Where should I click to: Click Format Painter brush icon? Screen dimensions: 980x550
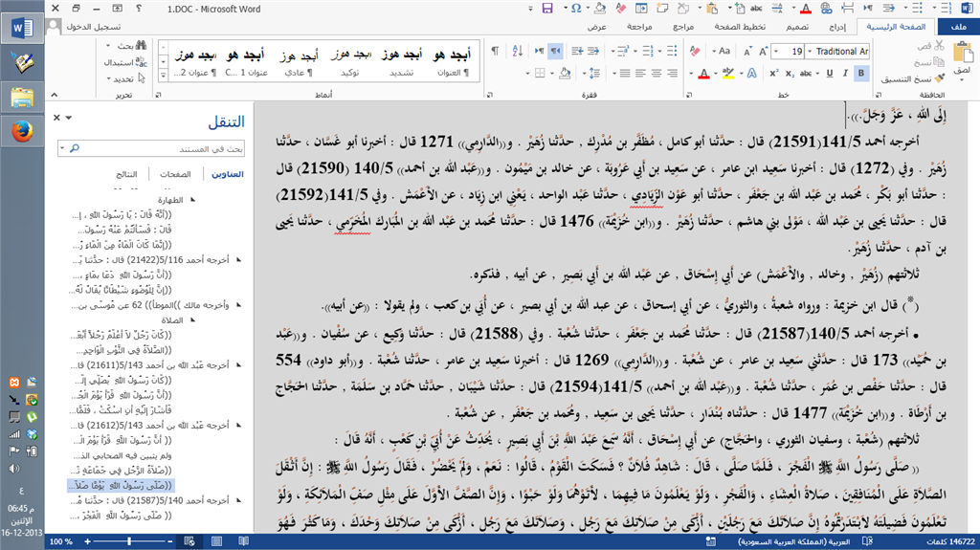pos(939,78)
